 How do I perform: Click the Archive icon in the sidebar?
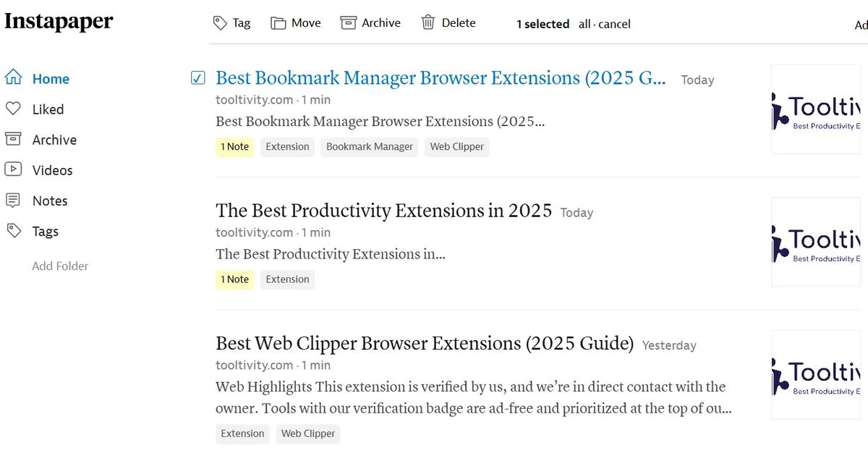tap(13, 139)
